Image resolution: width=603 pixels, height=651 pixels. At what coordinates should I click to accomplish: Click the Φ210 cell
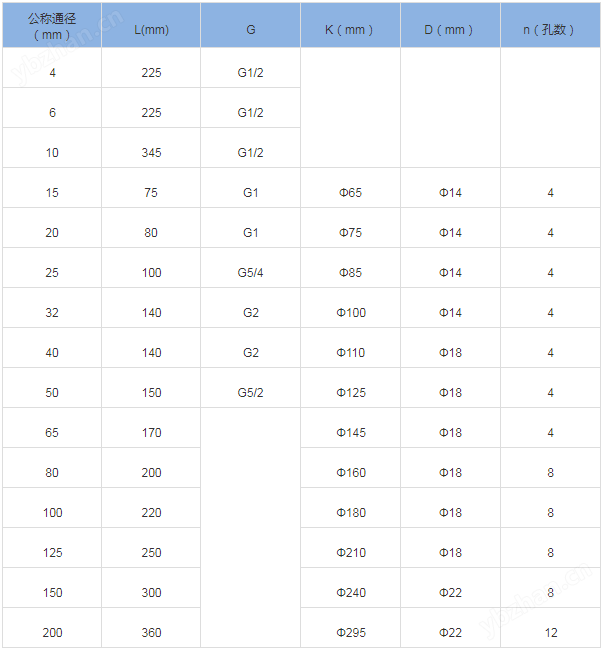[350, 552]
